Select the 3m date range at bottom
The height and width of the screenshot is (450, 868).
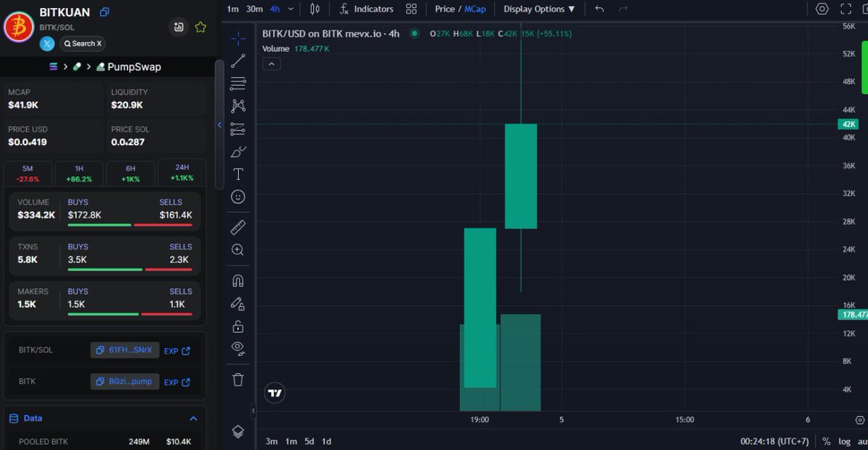pos(271,441)
